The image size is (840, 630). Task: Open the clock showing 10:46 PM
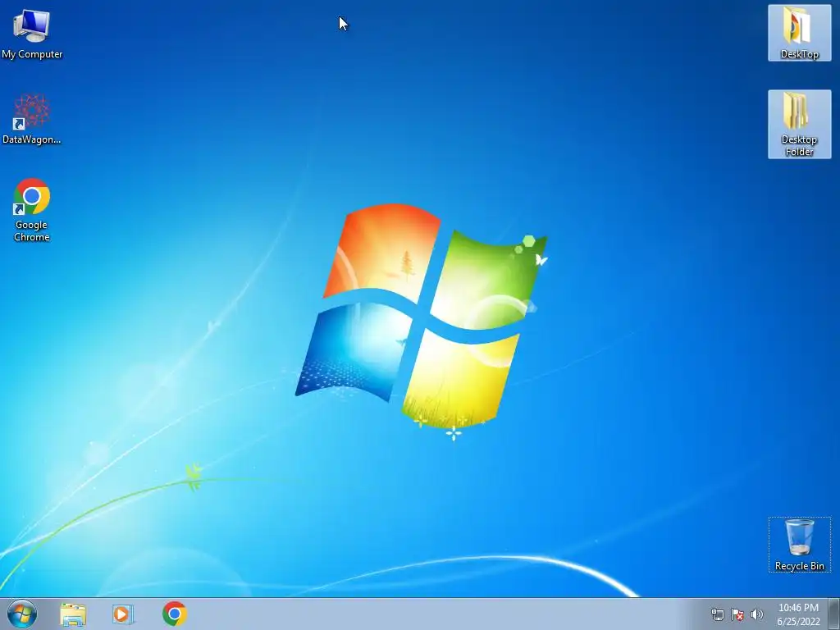click(x=798, y=614)
